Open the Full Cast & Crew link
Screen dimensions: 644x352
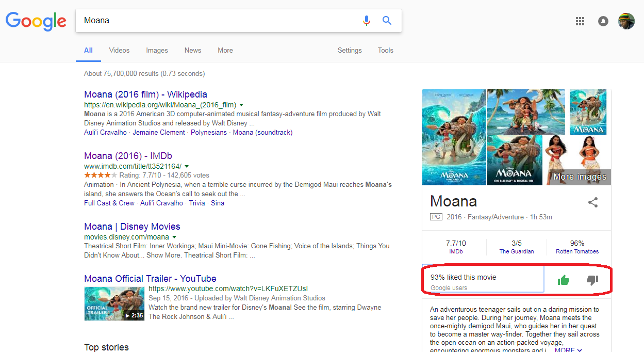(x=109, y=203)
